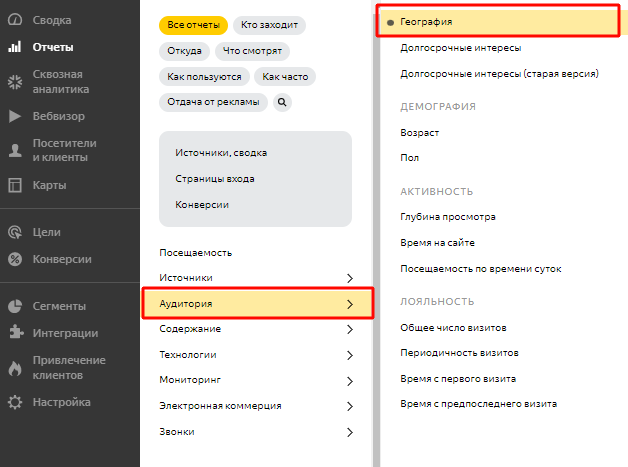Image resolution: width=628 pixels, height=467 pixels.
Task: Open the Страницы входа report link
Action: click(x=214, y=178)
